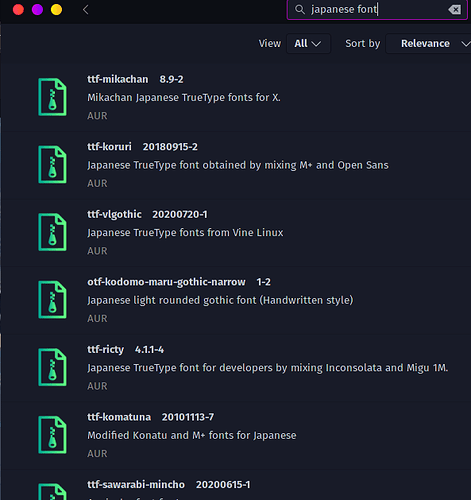Click AUR label under ttf-koruri

point(97,183)
